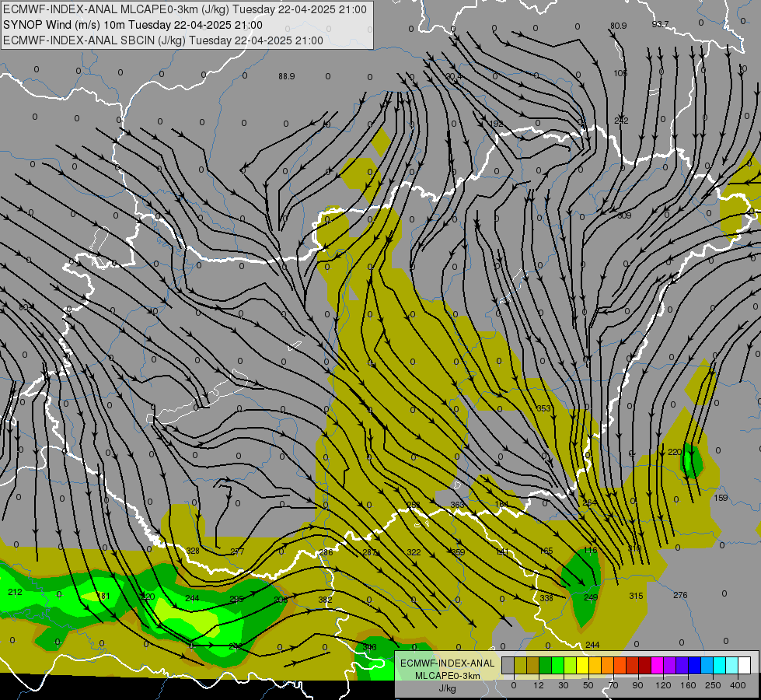Click the 159 map value
This screenshot has width=761, height=700.
tap(721, 498)
